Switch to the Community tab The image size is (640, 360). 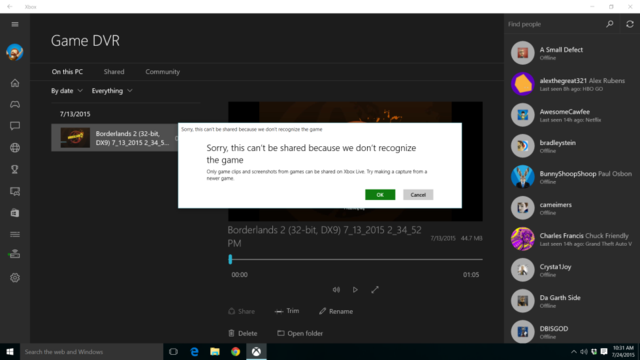point(162,71)
